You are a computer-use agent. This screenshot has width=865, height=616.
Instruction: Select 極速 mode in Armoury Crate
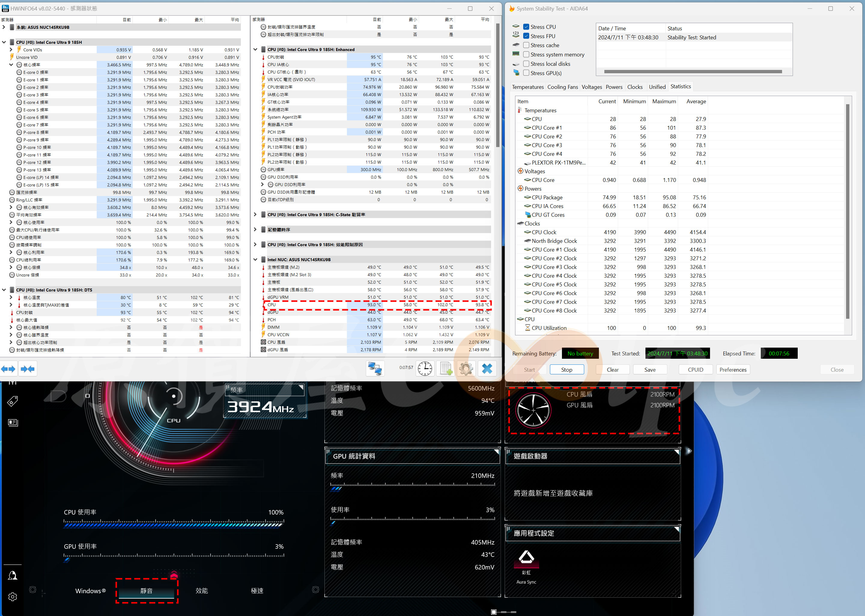(257, 590)
